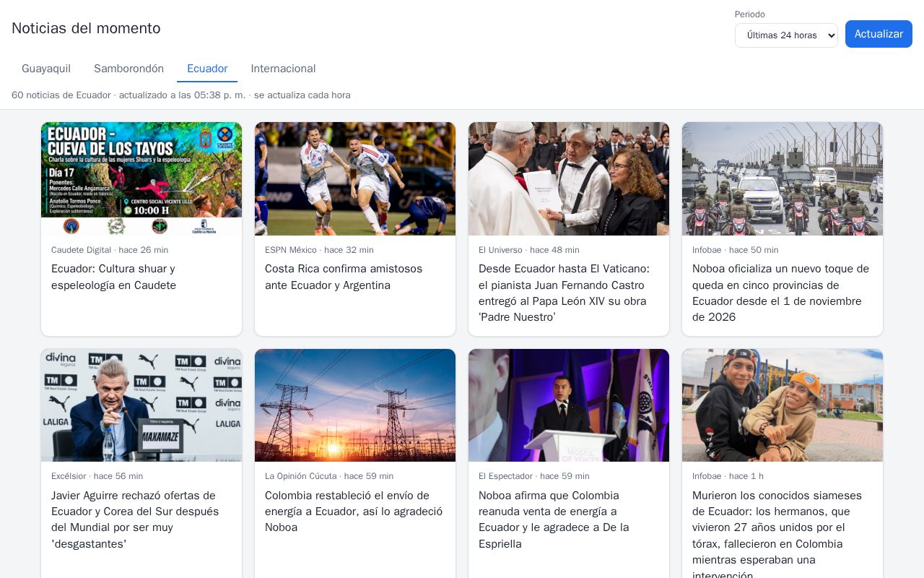Open the Javier Aguirre press conference photo
The image size is (924, 578).
tap(141, 405)
